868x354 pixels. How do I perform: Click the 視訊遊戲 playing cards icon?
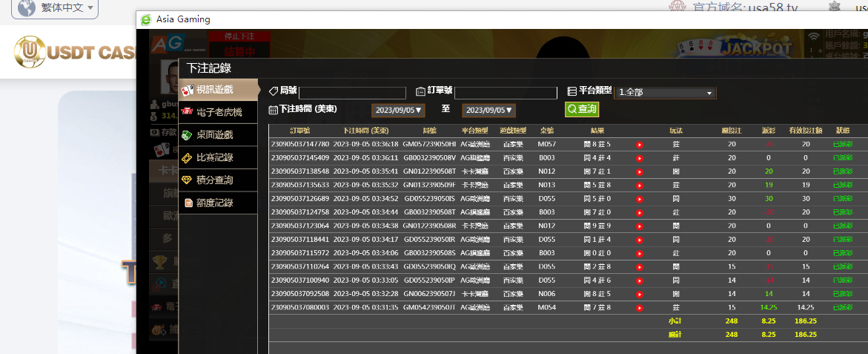188,90
